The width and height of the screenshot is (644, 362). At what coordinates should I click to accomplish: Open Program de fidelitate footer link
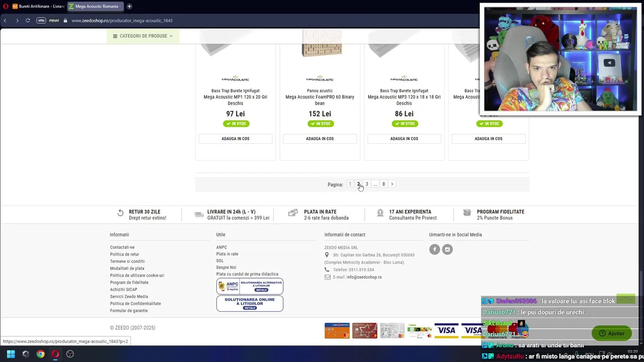click(x=129, y=283)
